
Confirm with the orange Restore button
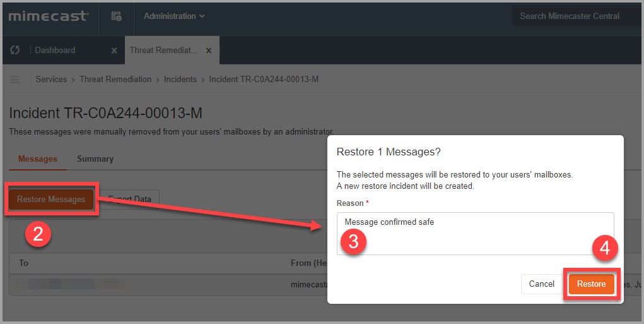click(x=591, y=284)
